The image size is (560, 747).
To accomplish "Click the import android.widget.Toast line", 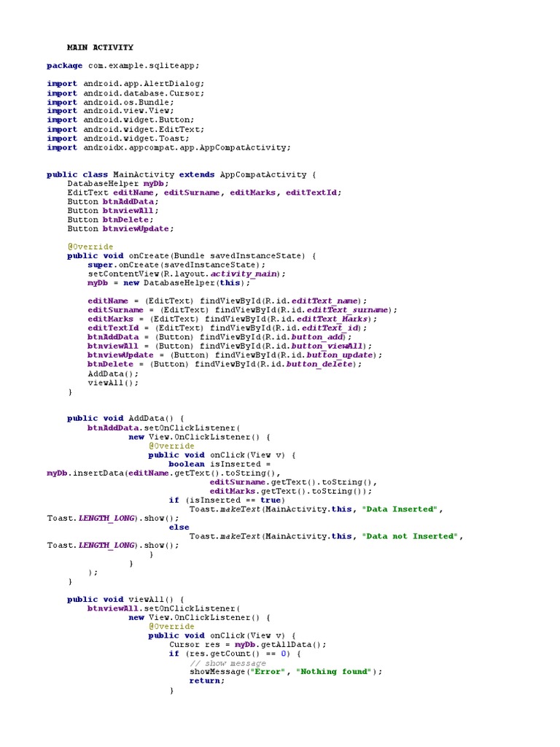I will coord(117,139).
